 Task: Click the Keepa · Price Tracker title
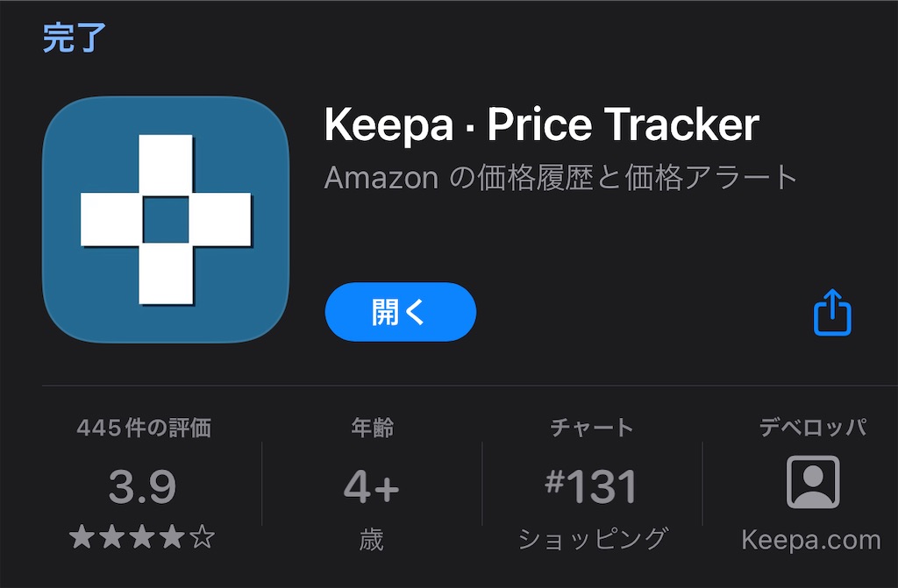pyautogui.click(x=542, y=124)
